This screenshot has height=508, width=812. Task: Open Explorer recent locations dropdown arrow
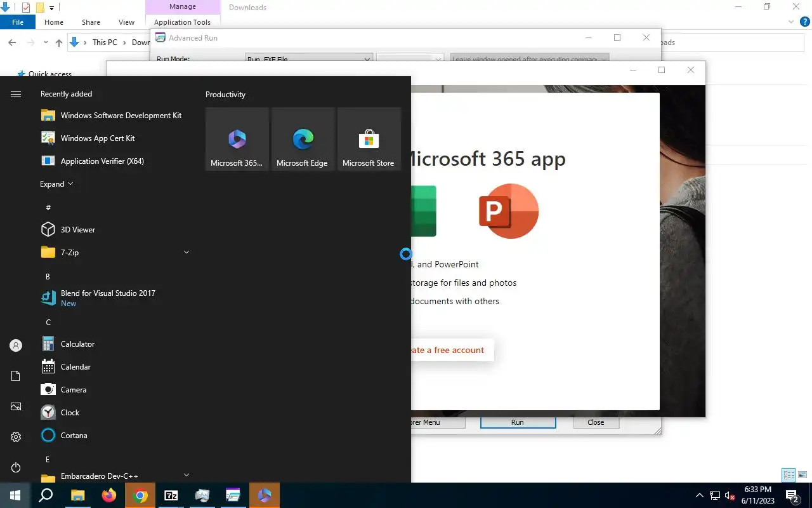click(x=46, y=43)
